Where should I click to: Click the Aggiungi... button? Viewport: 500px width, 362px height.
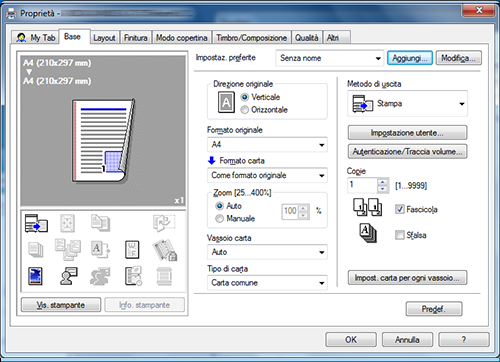(x=410, y=58)
